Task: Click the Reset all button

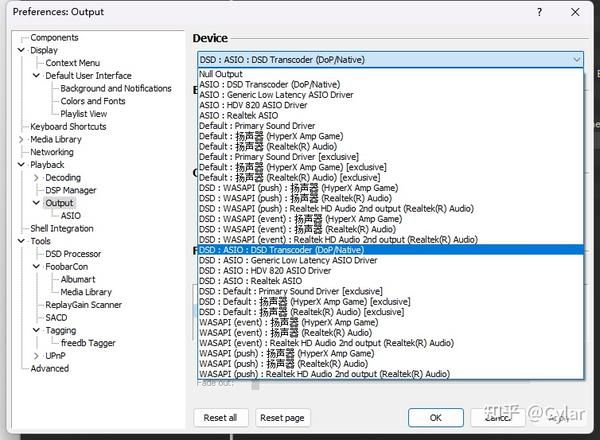Action: [220, 418]
